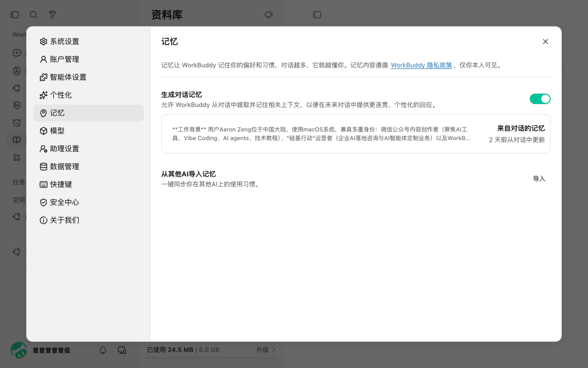Screen dimensions: 588x368
Task: Open 快捷键 settings section
Action: (89, 184)
